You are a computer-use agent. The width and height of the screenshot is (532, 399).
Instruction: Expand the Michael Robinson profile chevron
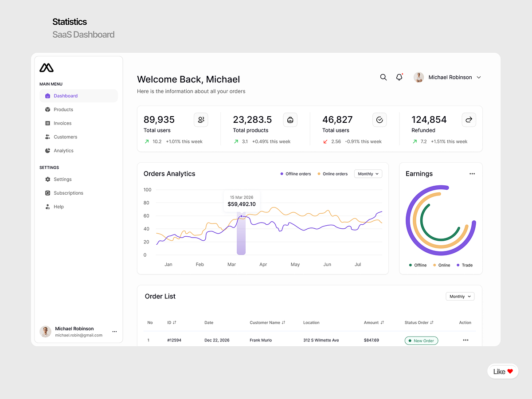click(x=479, y=77)
